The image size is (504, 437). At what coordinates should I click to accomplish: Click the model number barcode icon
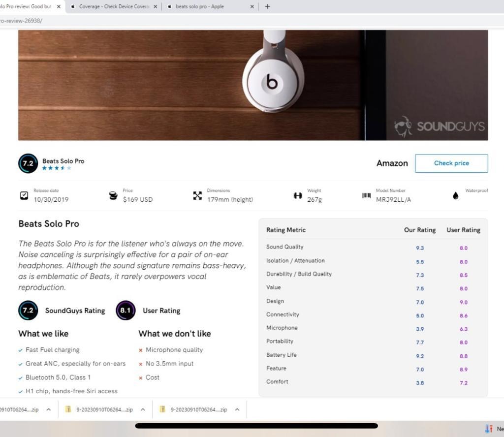[367, 196]
